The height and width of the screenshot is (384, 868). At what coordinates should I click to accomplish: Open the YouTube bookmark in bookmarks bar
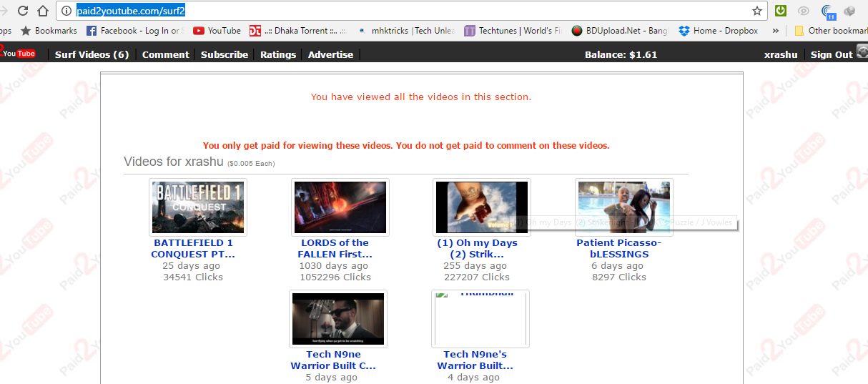click(217, 31)
